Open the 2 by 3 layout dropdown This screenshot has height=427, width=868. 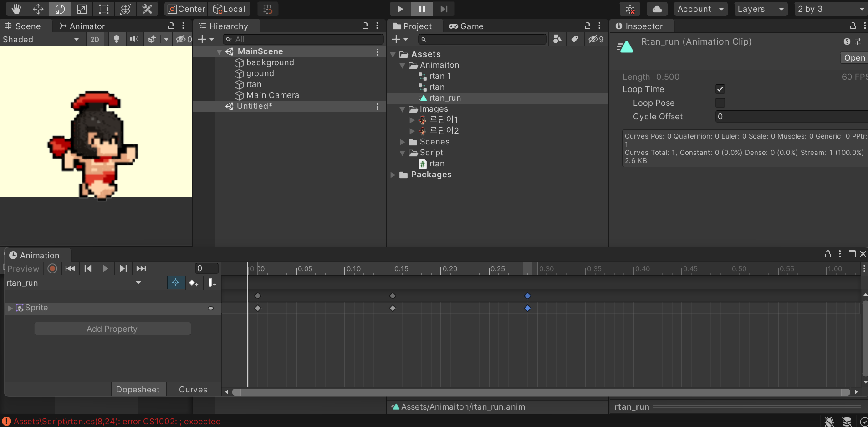point(831,9)
